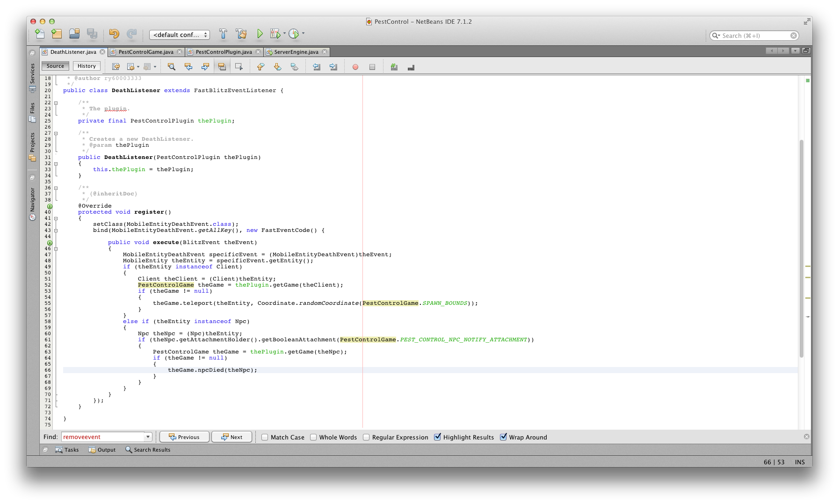Viewport: 839px width, 504px height.
Task: Click the Profile Project clock icon
Action: pos(294,34)
